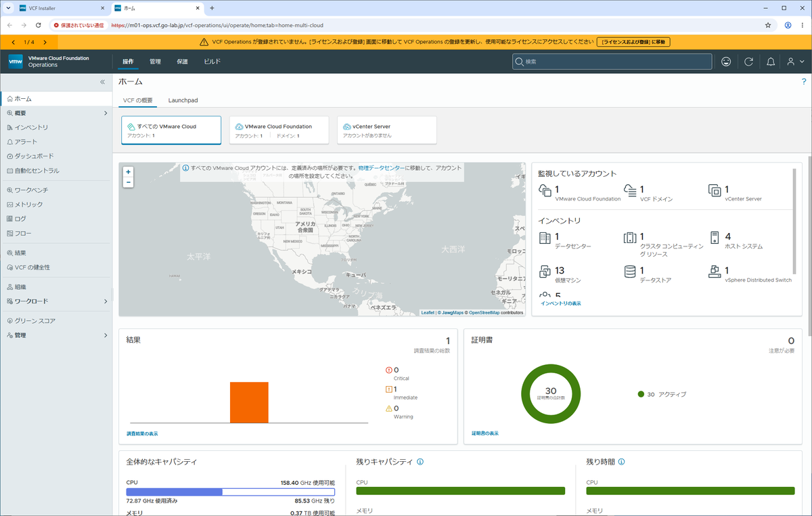The image size is (812, 516).
Task: Bookmark this page with star icon
Action: (768, 25)
